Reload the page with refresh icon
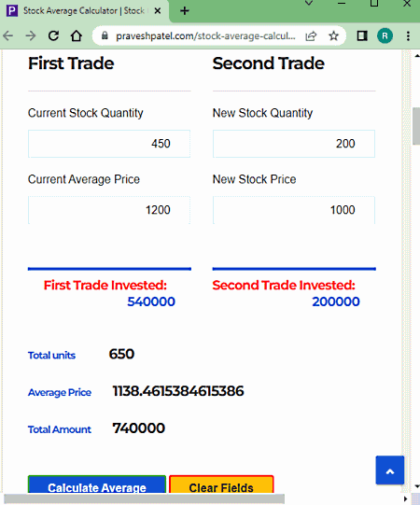This screenshot has width=420, height=505. point(53,35)
